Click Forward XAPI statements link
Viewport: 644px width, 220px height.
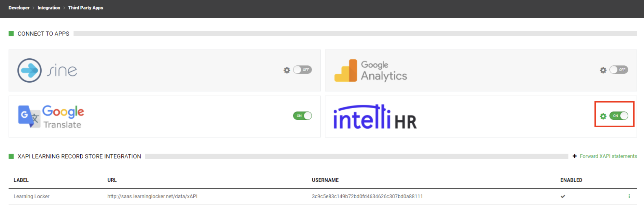608,156
